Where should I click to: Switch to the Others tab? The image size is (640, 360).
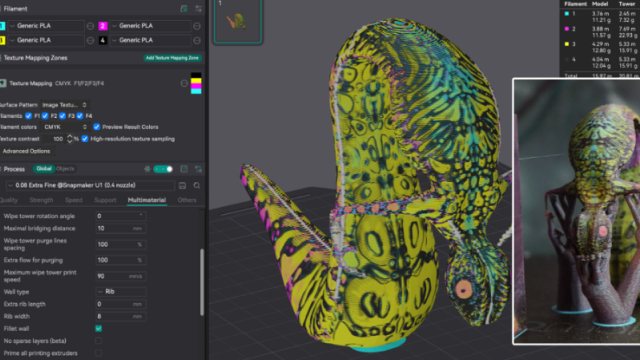tap(187, 200)
